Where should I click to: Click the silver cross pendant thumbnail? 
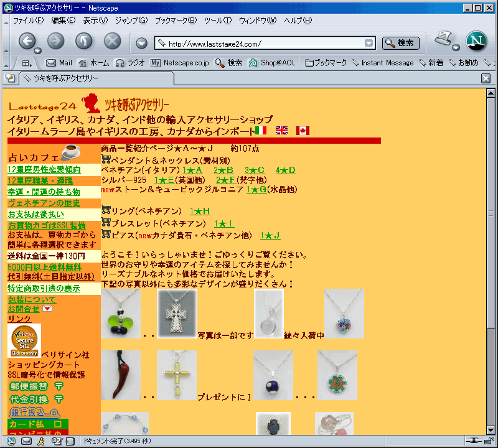(x=177, y=314)
